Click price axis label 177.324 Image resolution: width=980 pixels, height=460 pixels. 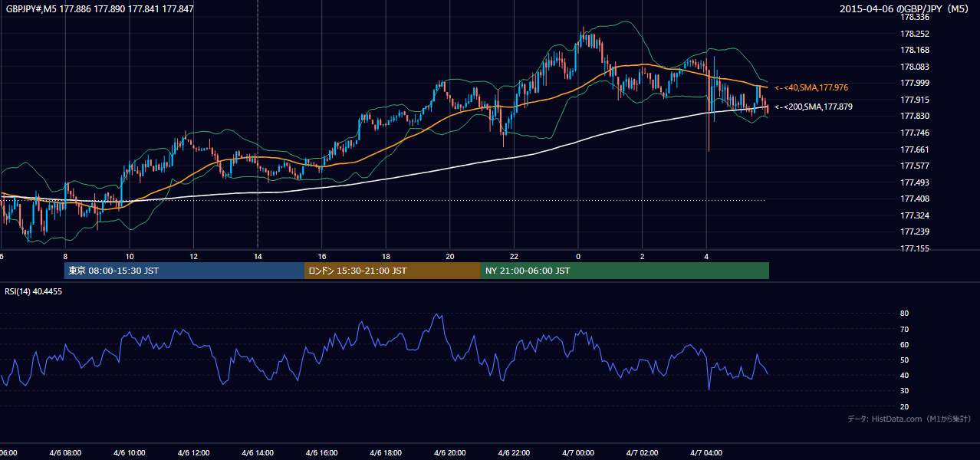click(915, 215)
